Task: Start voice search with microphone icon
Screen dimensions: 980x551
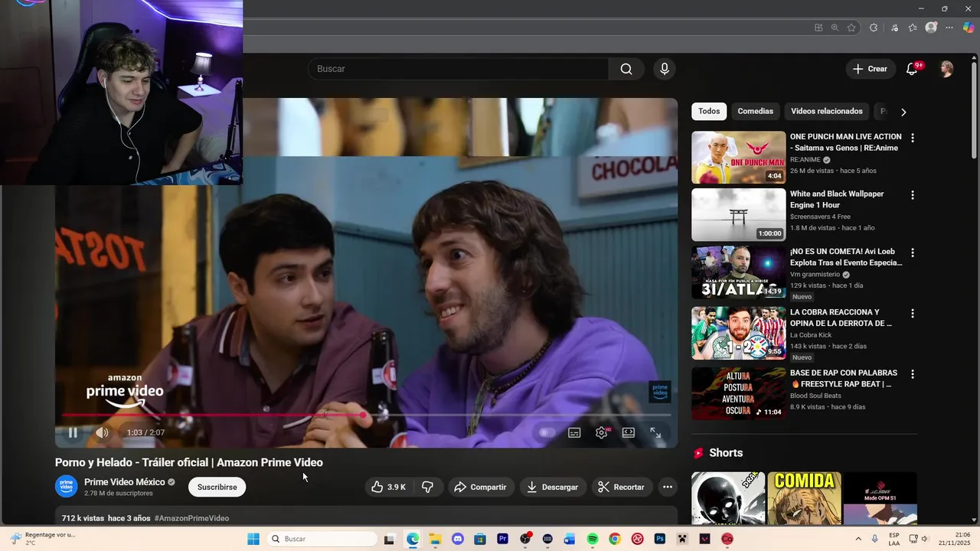Action: tap(665, 69)
